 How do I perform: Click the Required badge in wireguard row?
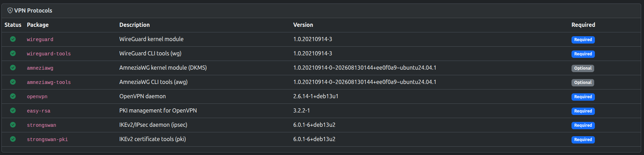[583, 40]
